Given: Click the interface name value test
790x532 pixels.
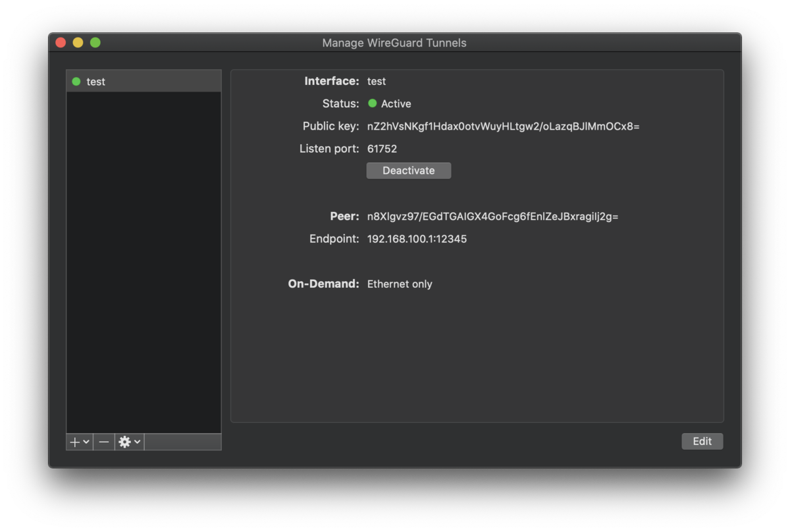Looking at the screenshot, I should tap(377, 82).
